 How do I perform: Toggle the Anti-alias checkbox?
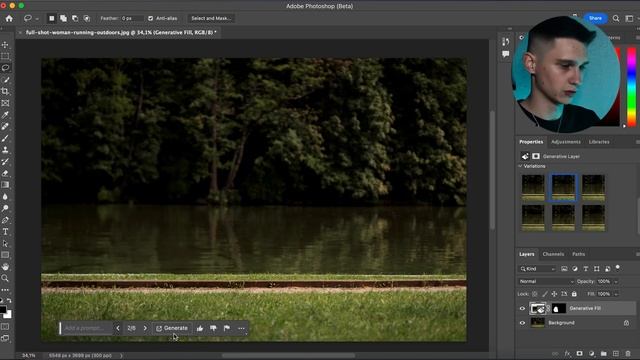tap(151, 18)
